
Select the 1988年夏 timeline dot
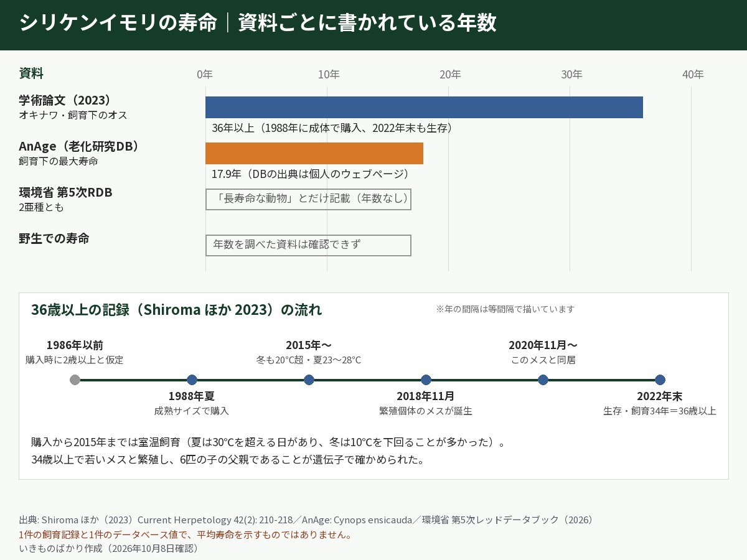tap(192, 380)
